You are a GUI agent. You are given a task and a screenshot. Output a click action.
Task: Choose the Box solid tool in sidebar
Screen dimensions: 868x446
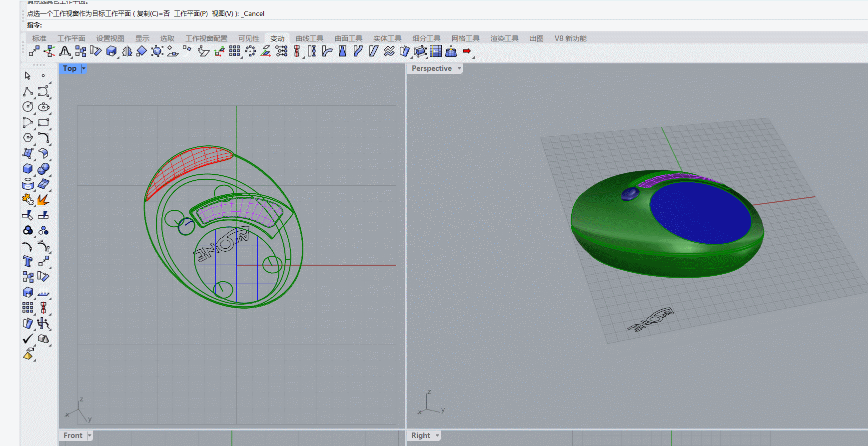[x=28, y=169]
